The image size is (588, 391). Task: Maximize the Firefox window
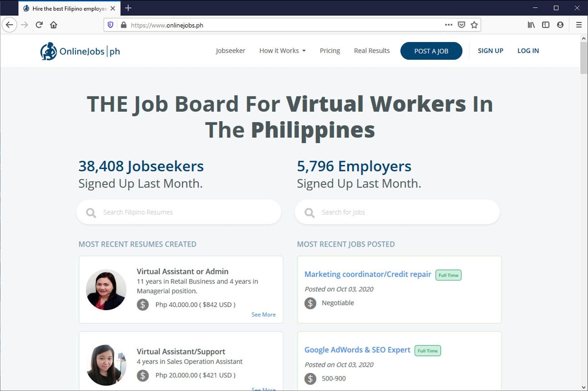click(556, 8)
